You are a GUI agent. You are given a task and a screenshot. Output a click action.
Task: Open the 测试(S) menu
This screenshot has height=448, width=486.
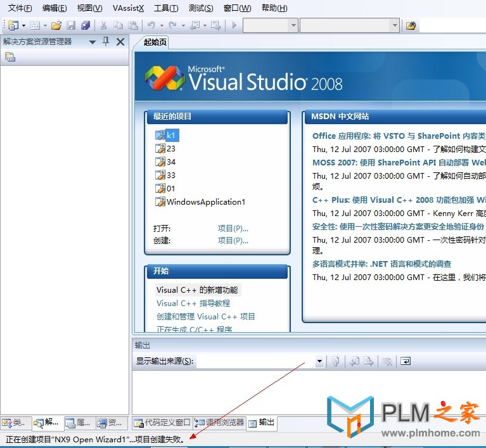[201, 8]
